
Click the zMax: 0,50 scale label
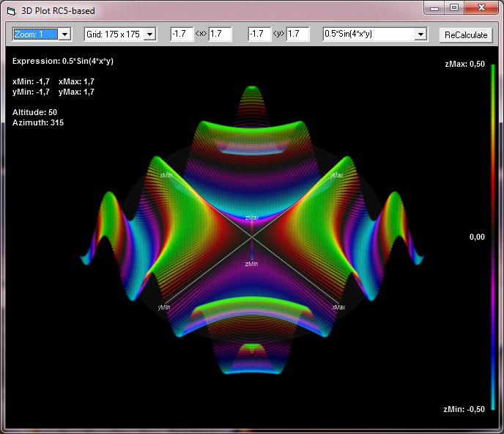coord(464,65)
